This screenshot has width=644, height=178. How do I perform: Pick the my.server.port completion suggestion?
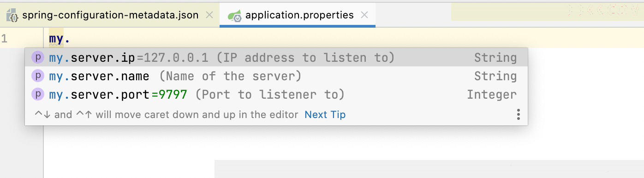[x=276, y=95]
